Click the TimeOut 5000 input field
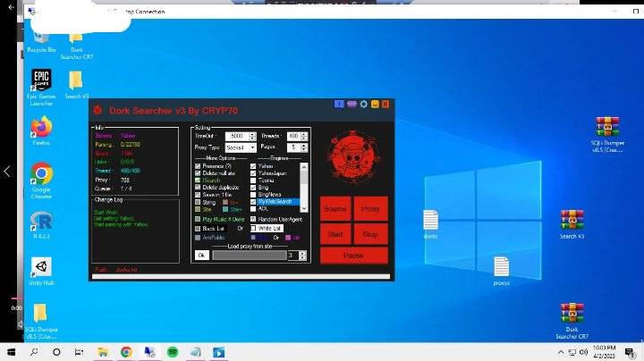644x361 pixels. coord(237,136)
